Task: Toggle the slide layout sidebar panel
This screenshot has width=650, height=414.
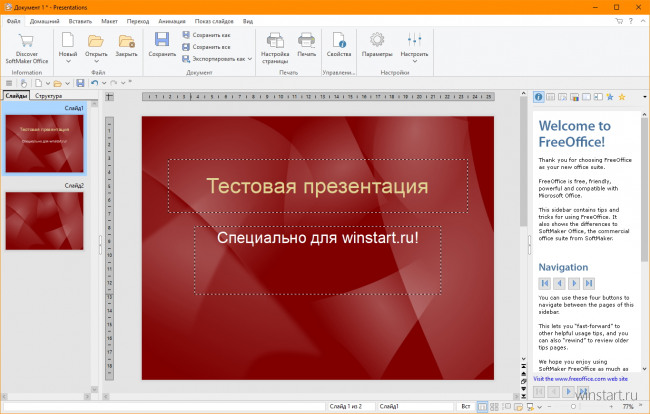Action: click(550, 97)
